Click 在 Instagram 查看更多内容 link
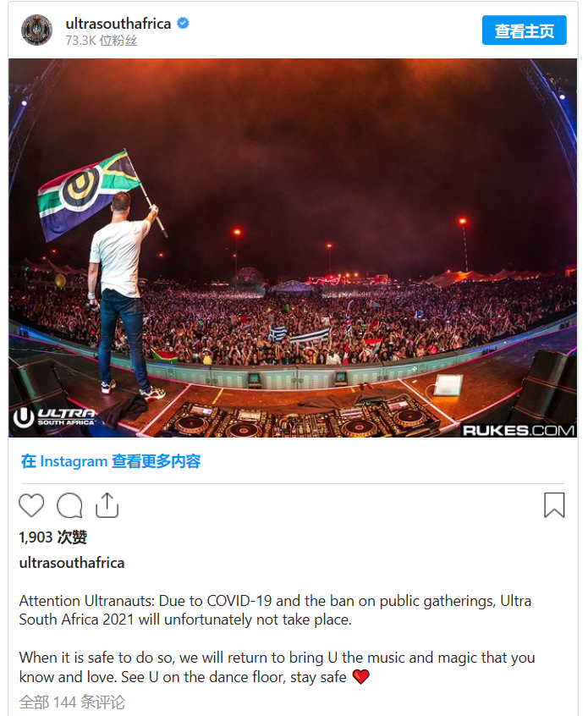The width and height of the screenshot is (588, 716). tap(111, 461)
